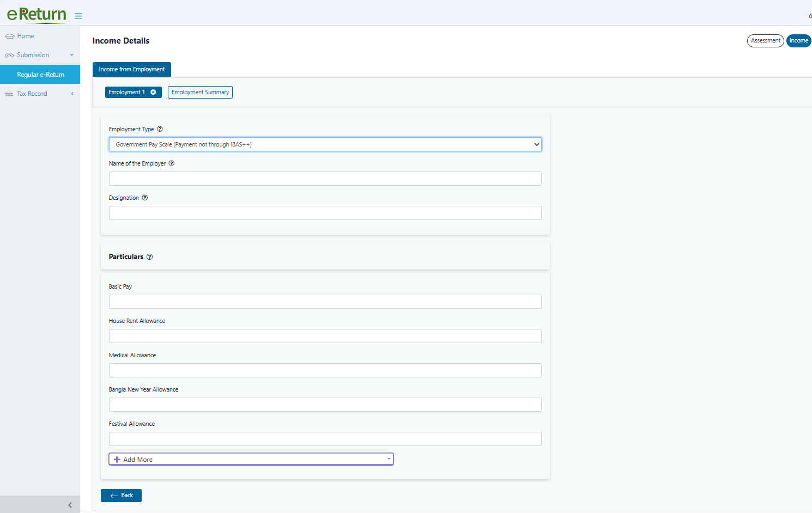Image resolution: width=812 pixels, height=513 pixels.
Task: Focus the Name of the Employer field
Action: point(325,179)
